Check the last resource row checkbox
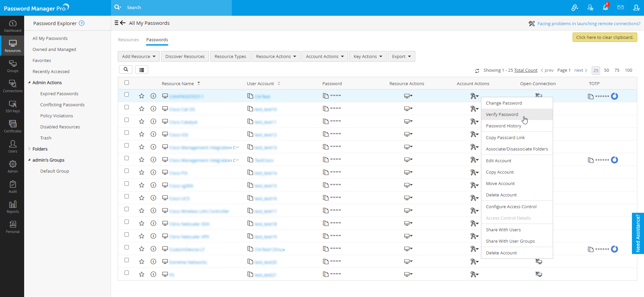 [x=126, y=273]
